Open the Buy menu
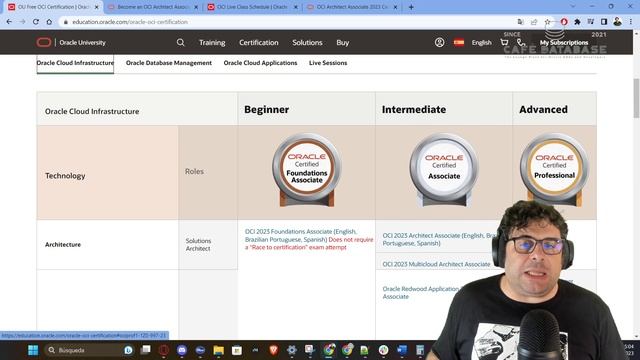 [x=342, y=42]
